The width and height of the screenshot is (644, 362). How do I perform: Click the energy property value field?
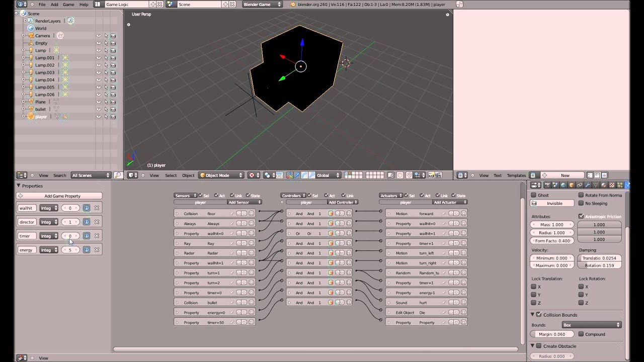[x=70, y=250]
